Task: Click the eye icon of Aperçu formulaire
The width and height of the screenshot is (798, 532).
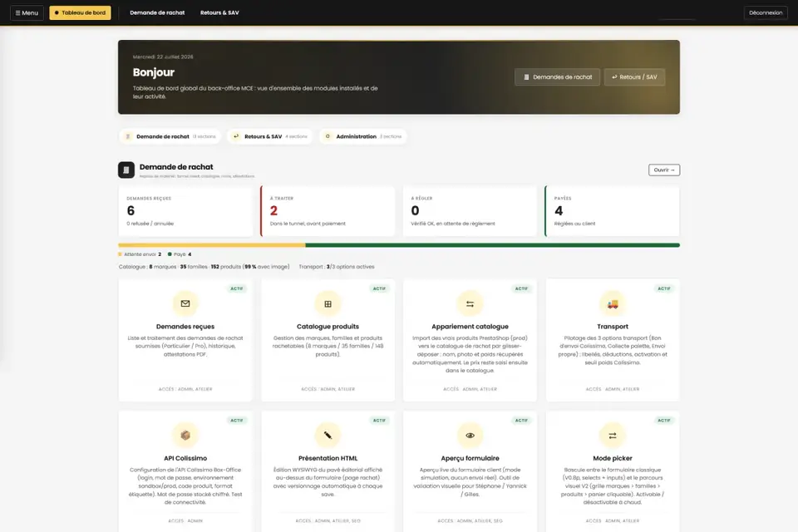Action: pos(470,436)
